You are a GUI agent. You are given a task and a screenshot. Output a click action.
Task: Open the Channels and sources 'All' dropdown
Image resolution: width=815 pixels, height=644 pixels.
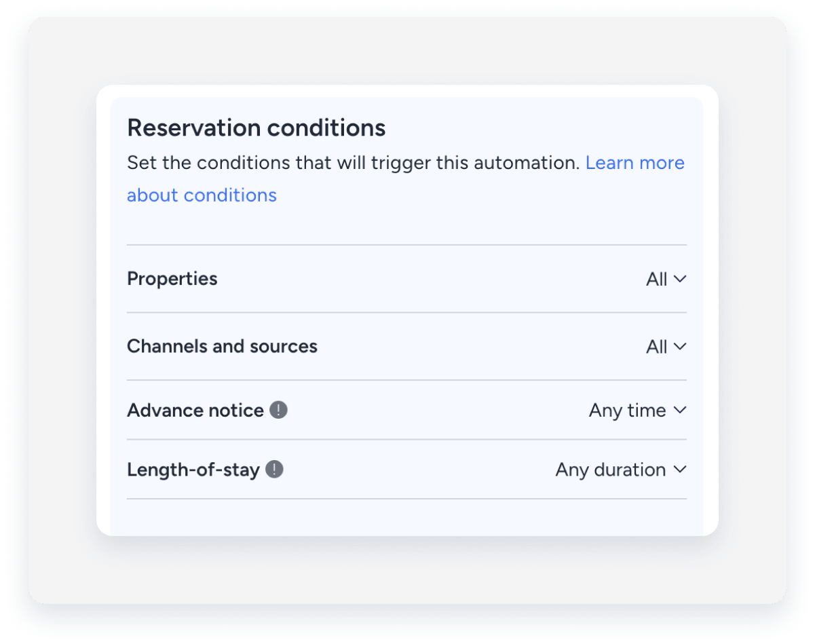(656, 347)
